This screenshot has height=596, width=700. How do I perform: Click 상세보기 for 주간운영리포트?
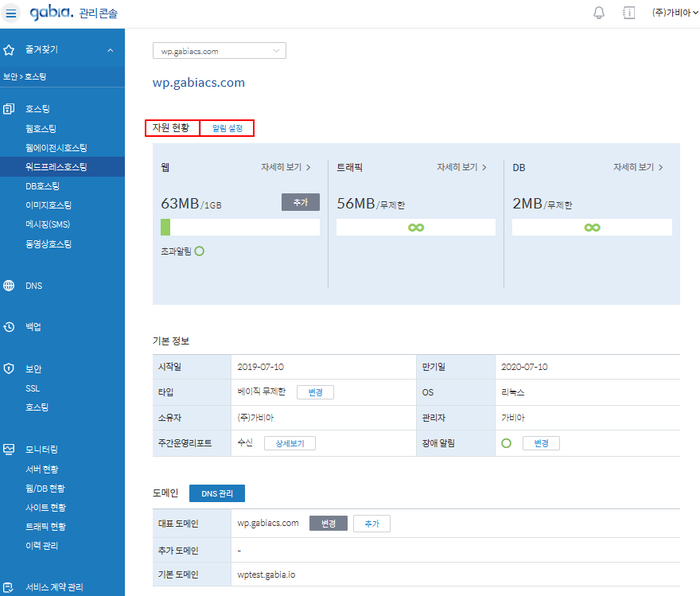pos(290,443)
